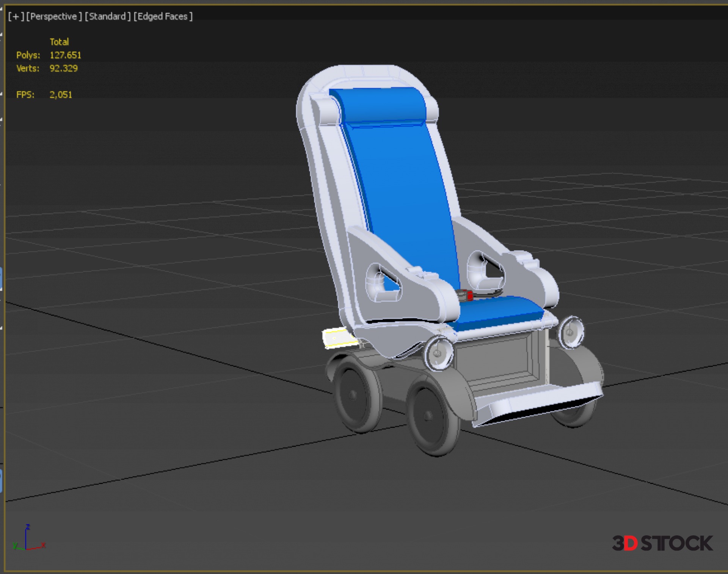Select the left armrest with cutout
Viewport: 728px width, 574px height.
click(409, 299)
